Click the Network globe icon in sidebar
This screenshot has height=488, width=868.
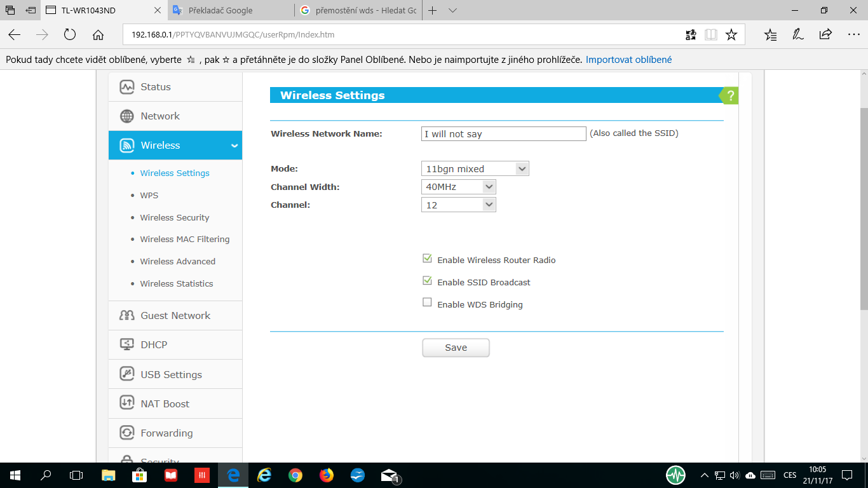pyautogui.click(x=127, y=116)
